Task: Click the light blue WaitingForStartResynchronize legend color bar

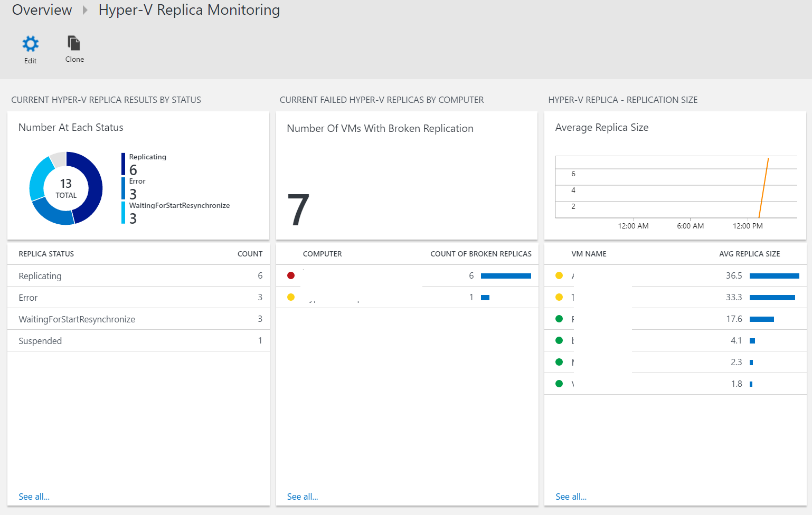Action: (124, 213)
